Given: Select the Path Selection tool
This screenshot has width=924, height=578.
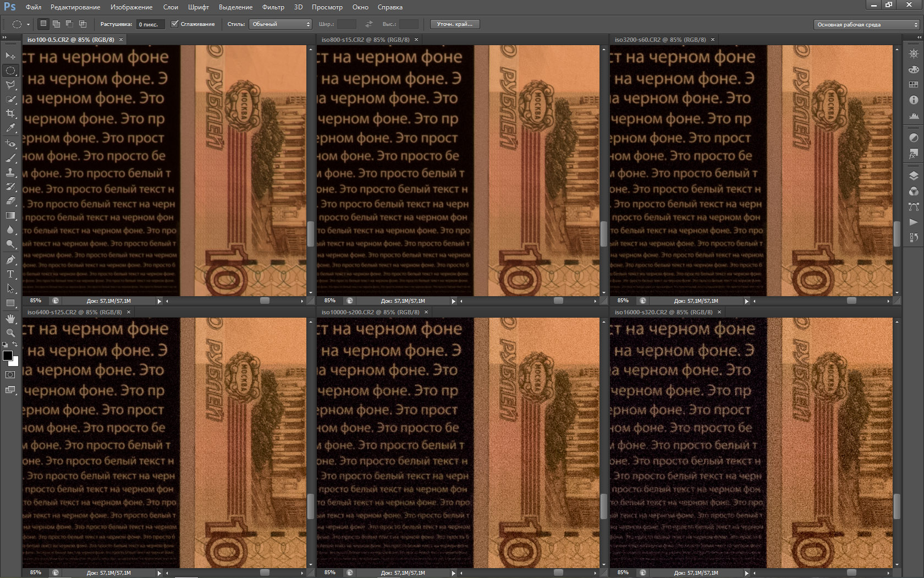Looking at the screenshot, I should coord(10,288).
